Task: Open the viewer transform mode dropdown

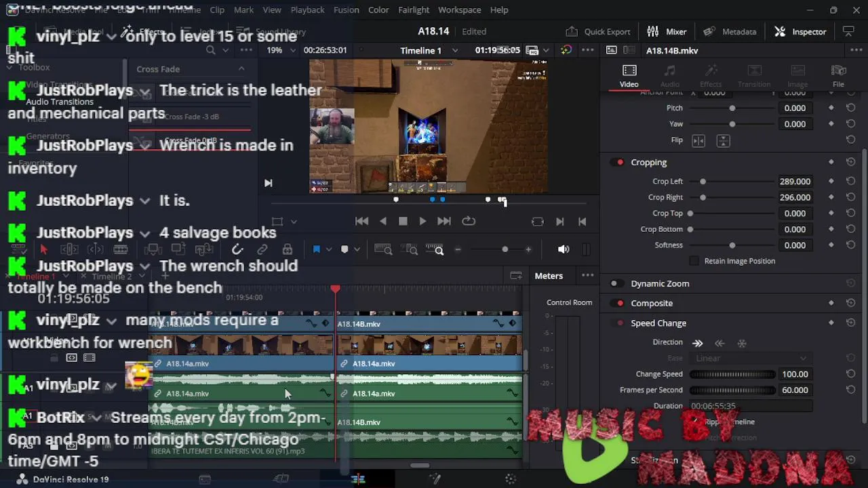Action: [x=294, y=222]
